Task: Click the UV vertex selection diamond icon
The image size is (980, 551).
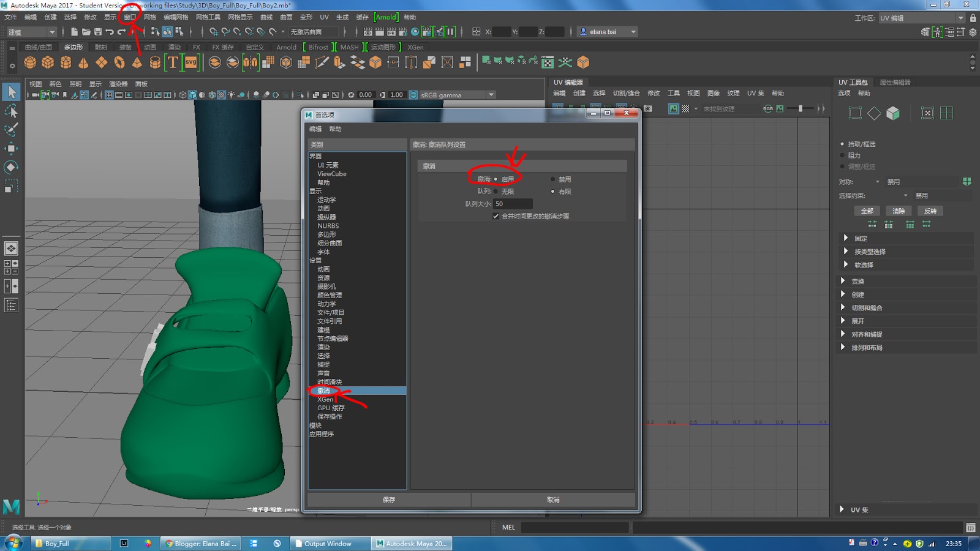Action: click(874, 113)
